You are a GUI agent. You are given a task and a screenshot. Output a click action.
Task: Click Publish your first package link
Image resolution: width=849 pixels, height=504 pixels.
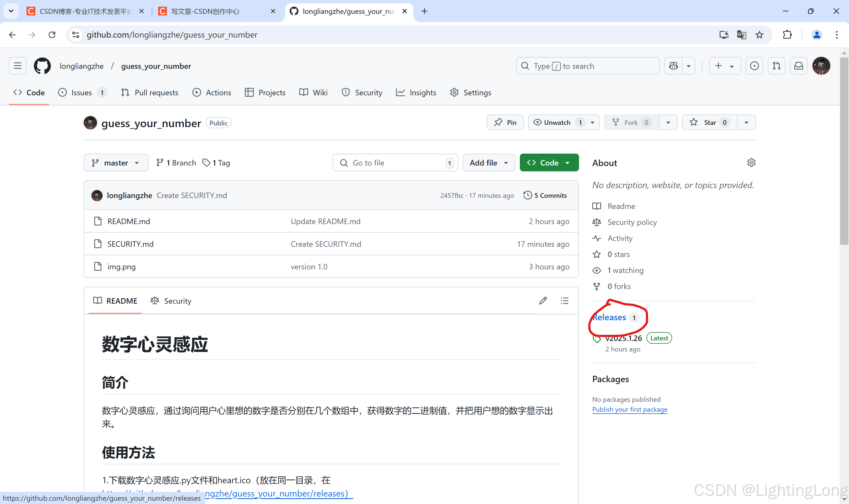[629, 410]
